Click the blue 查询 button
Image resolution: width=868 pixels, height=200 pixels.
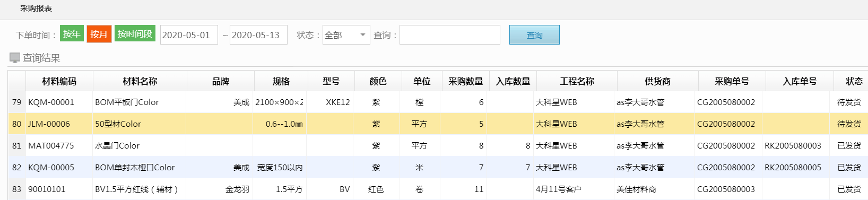click(x=534, y=35)
